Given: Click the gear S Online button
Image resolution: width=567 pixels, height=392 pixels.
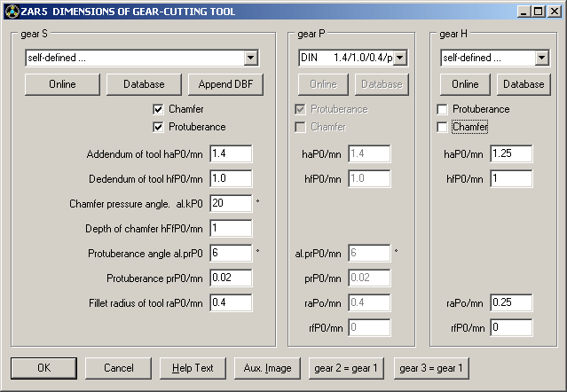Looking at the screenshot, I should point(62,84).
